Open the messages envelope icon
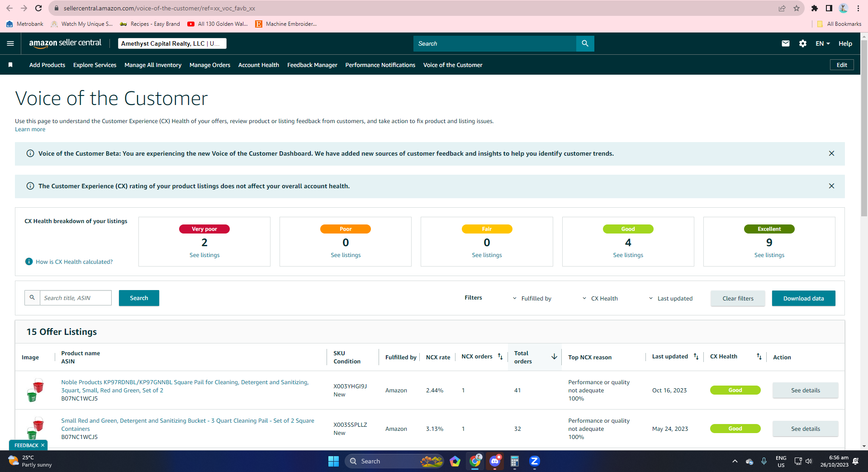The width and height of the screenshot is (868, 472). click(x=786, y=43)
